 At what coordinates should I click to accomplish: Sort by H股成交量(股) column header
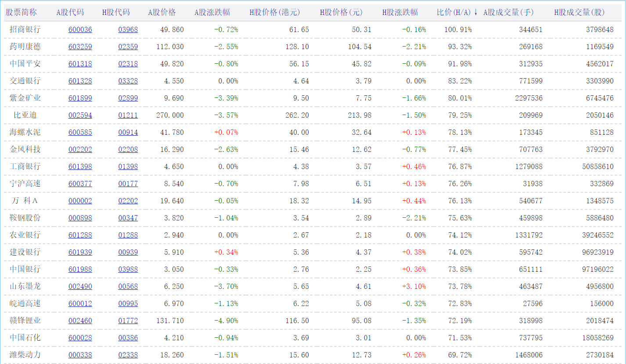[579, 12]
